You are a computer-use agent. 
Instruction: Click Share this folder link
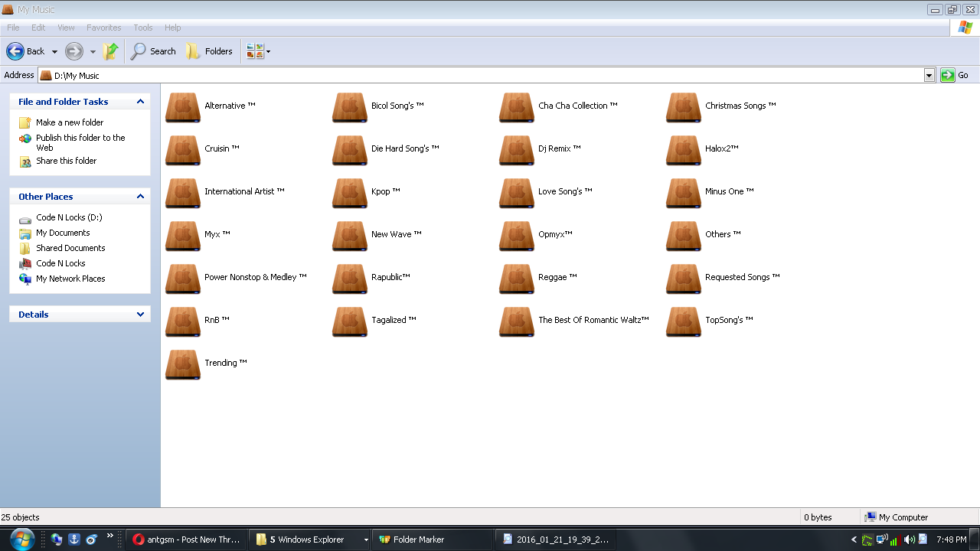66,161
